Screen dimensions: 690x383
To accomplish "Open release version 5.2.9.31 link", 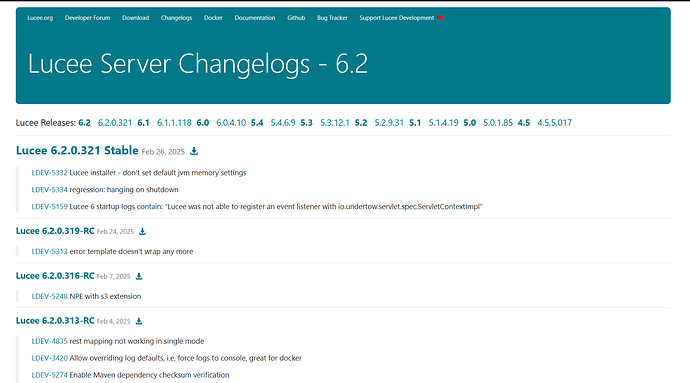I will 389,123.
